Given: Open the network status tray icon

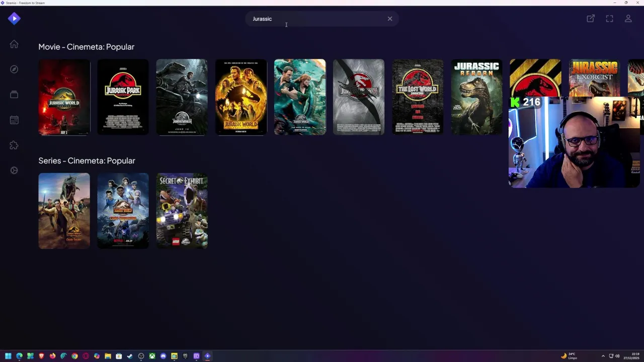Looking at the screenshot, I should coord(611,356).
